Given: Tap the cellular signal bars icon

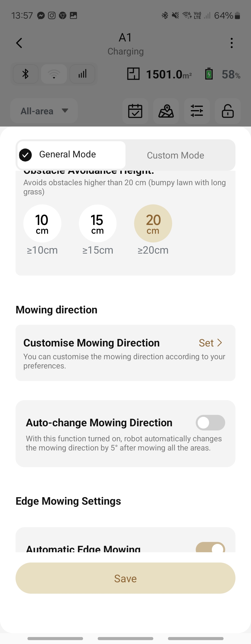Looking at the screenshot, I should [x=82, y=74].
